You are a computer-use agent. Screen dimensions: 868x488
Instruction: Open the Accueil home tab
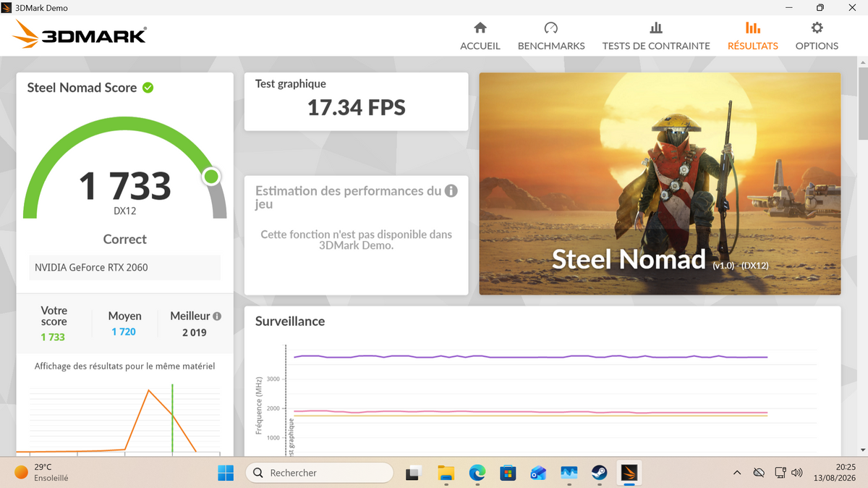[480, 36]
